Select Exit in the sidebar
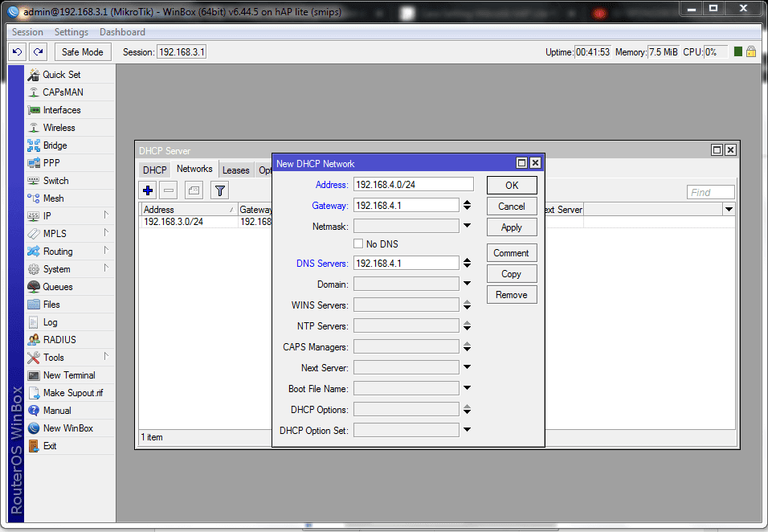The image size is (768, 532). (x=70, y=445)
